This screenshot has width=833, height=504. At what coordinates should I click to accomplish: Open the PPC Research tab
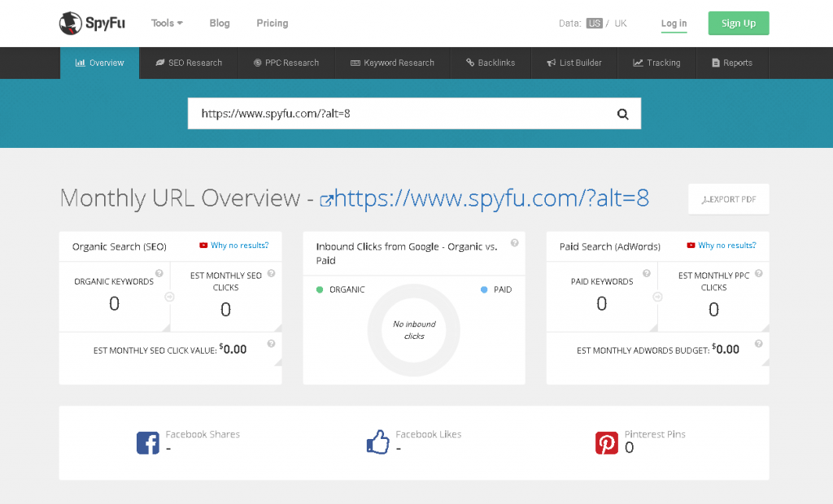pyautogui.click(x=286, y=63)
